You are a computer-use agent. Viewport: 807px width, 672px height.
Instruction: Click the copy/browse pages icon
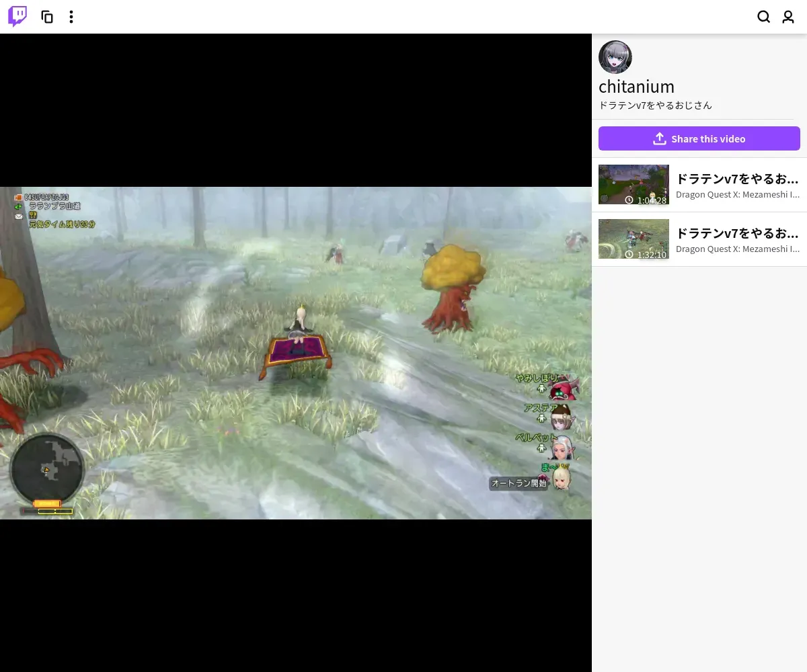pyautogui.click(x=47, y=17)
